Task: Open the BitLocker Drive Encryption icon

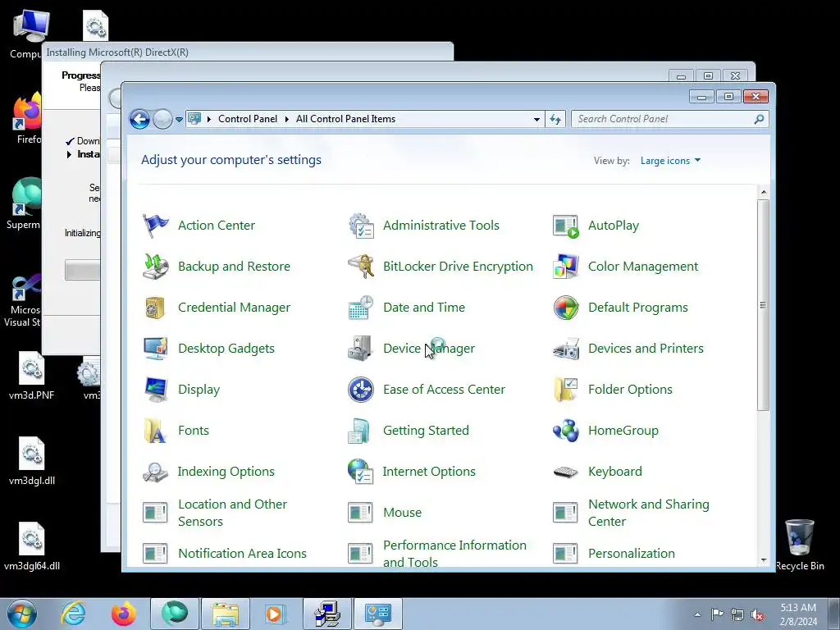Action: pyautogui.click(x=361, y=267)
